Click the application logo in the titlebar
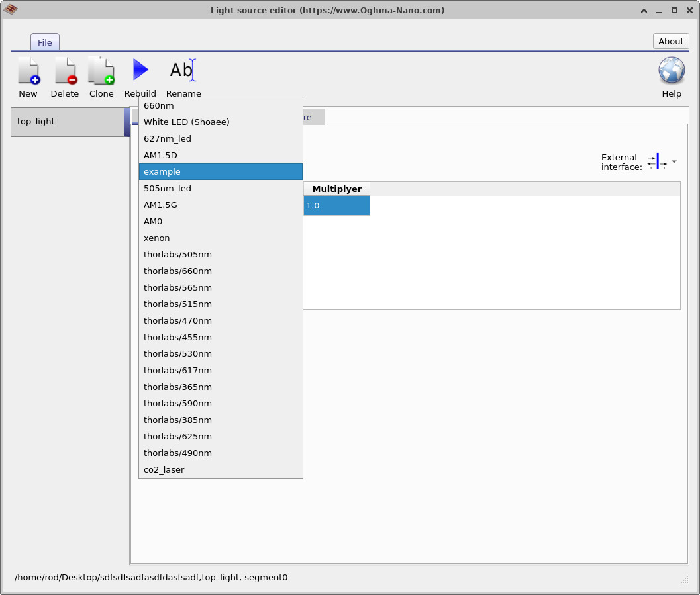Viewport: 700px width, 595px height. pyautogui.click(x=11, y=9)
